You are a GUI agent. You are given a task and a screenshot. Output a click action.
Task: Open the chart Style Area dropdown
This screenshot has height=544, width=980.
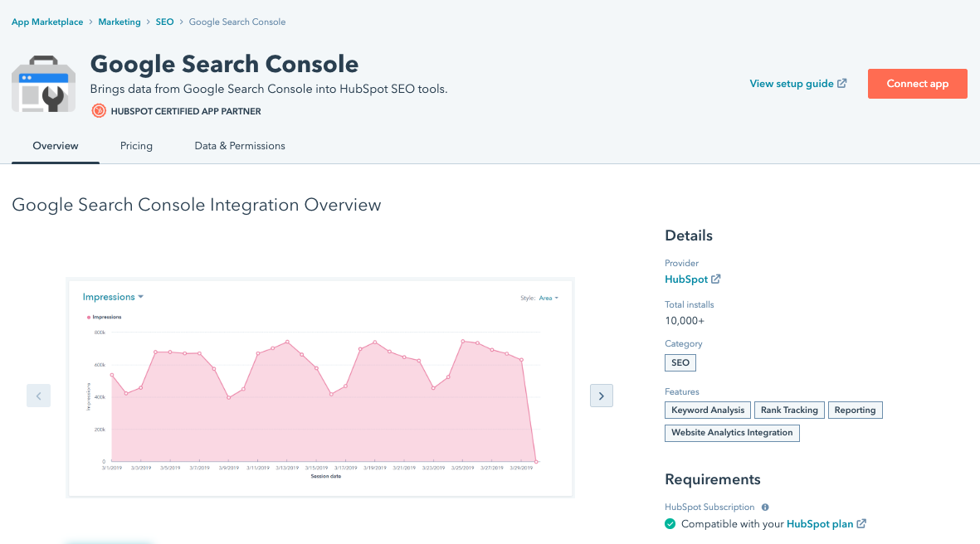pyautogui.click(x=549, y=298)
